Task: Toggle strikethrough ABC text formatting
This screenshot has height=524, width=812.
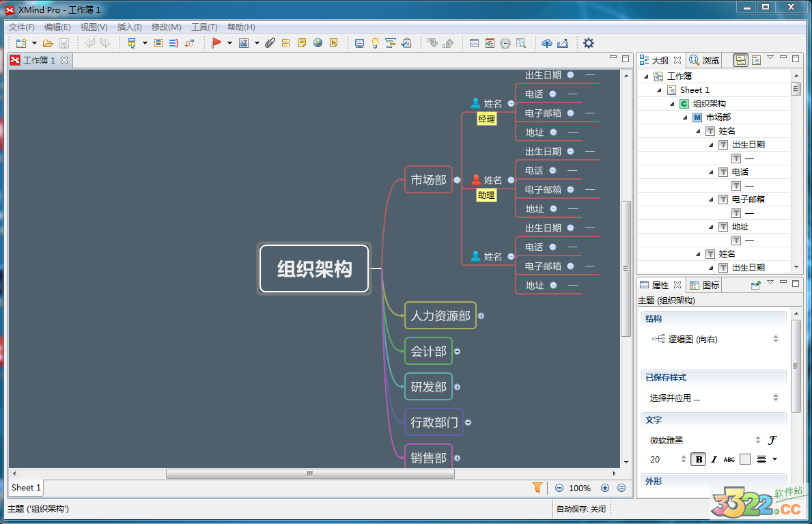Action: (729, 459)
